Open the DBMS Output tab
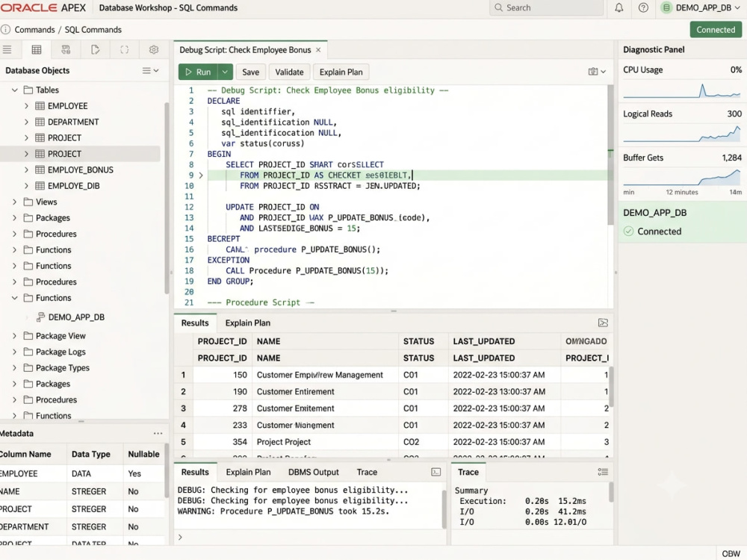This screenshot has width=747, height=560. tap(314, 472)
